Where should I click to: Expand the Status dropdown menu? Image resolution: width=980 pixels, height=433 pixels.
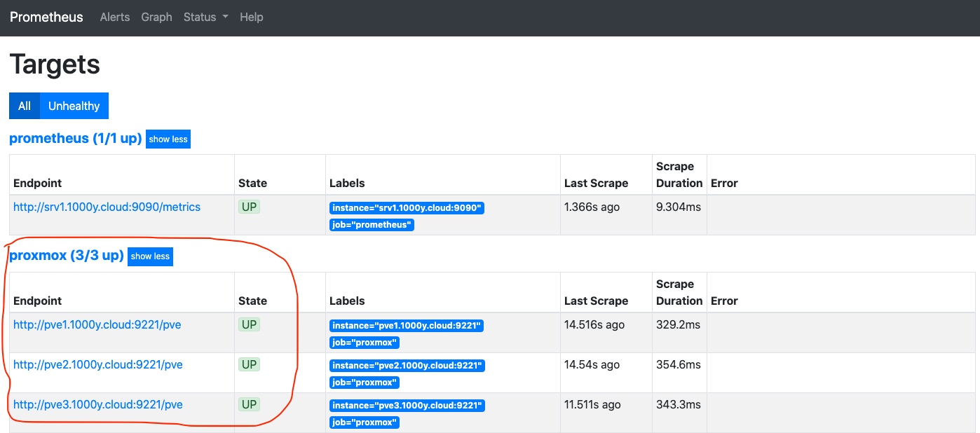pos(206,17)
